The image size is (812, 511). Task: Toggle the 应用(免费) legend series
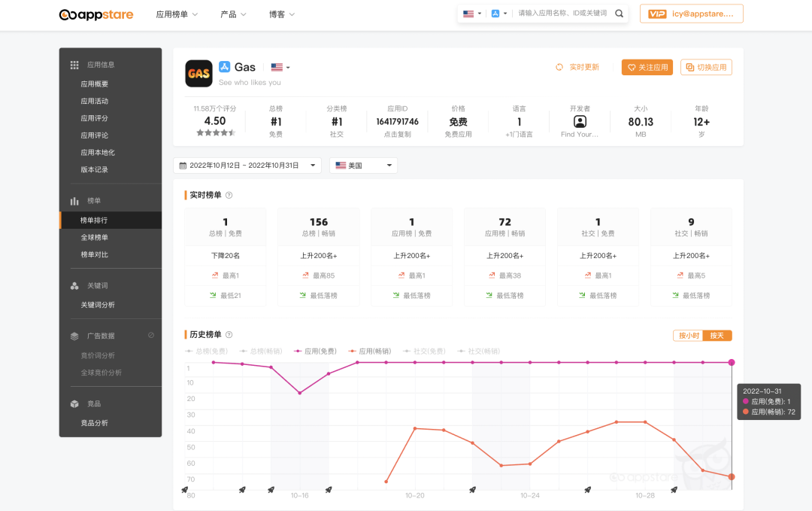316,351
